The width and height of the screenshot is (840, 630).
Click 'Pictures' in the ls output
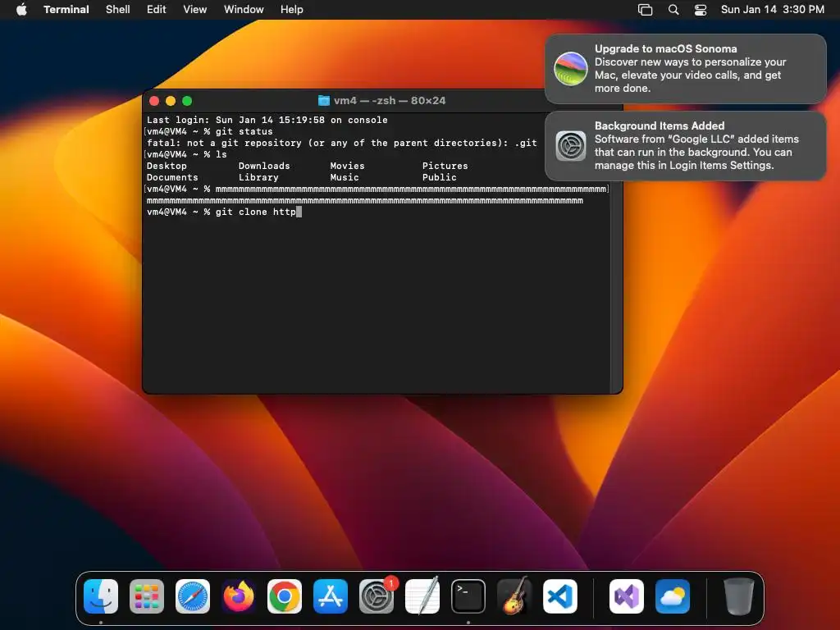[x=445, y=166]
